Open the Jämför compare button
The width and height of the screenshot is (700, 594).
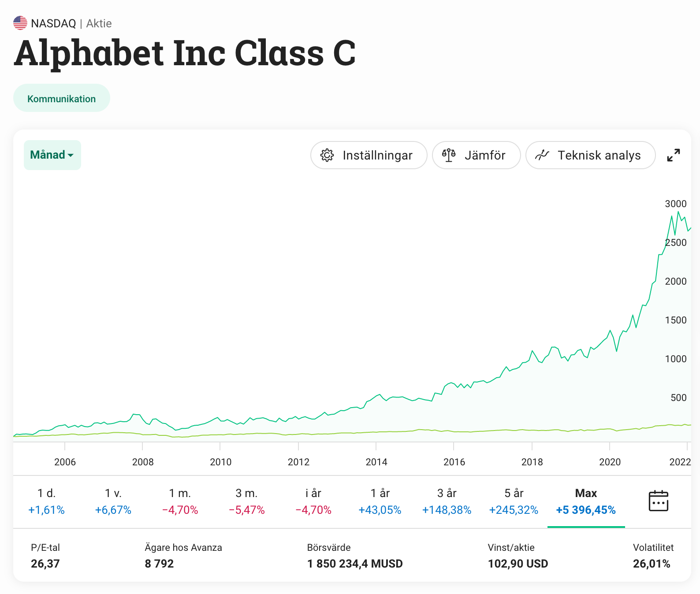[476, 155]
